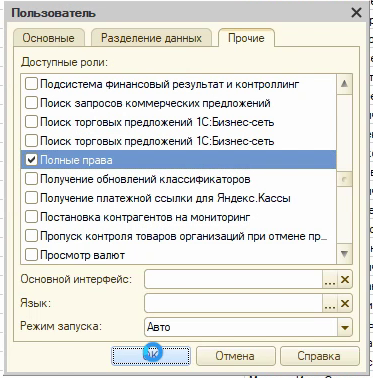The image size is (373, 378).
Task: Close the Пользователь dialog
Action: 356,13
